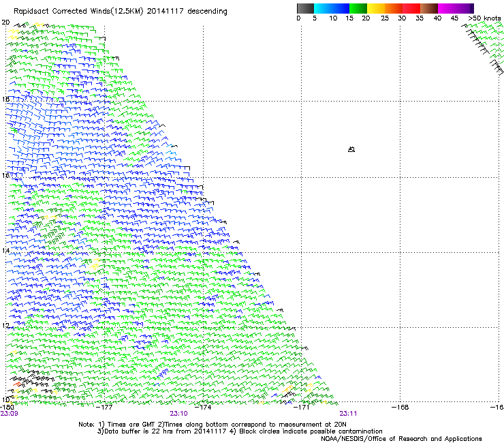Screen dimensions: 504x443
Task: Select the yellow 20-25 knots legend swatch
Action: [x=376, y=8]
